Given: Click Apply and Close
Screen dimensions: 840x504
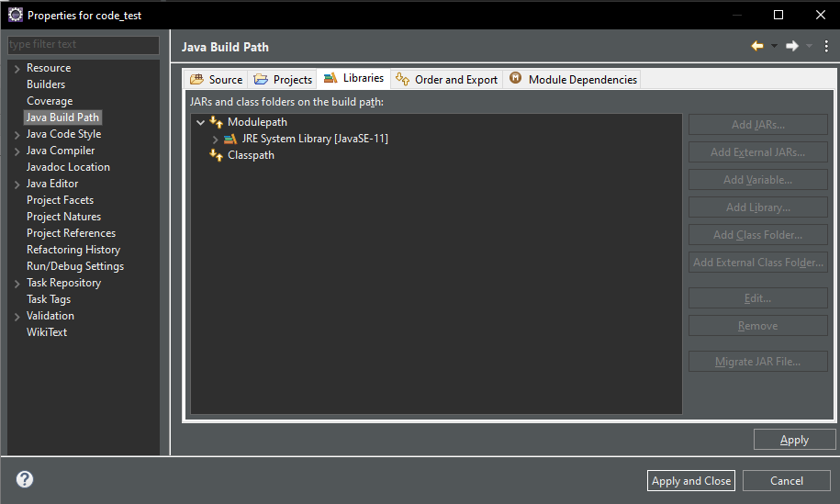Looking at the screenshot, I should click(x=691, y=480).
